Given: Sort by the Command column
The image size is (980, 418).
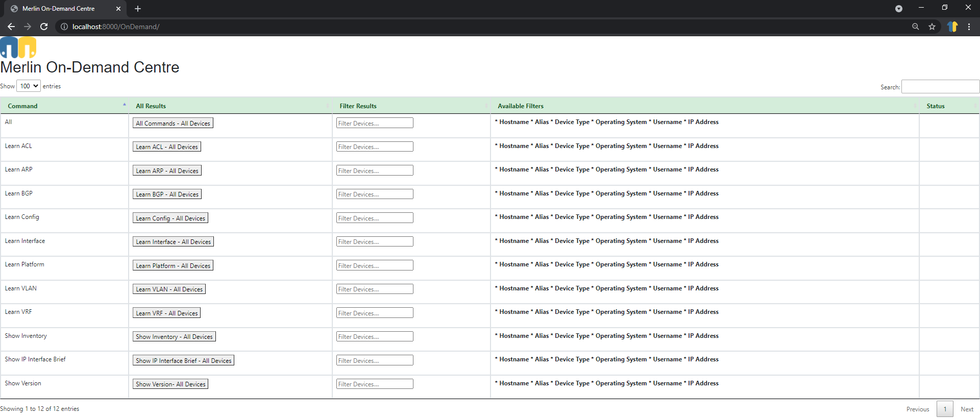Looking at the screenshot, I should coord(64,106).
